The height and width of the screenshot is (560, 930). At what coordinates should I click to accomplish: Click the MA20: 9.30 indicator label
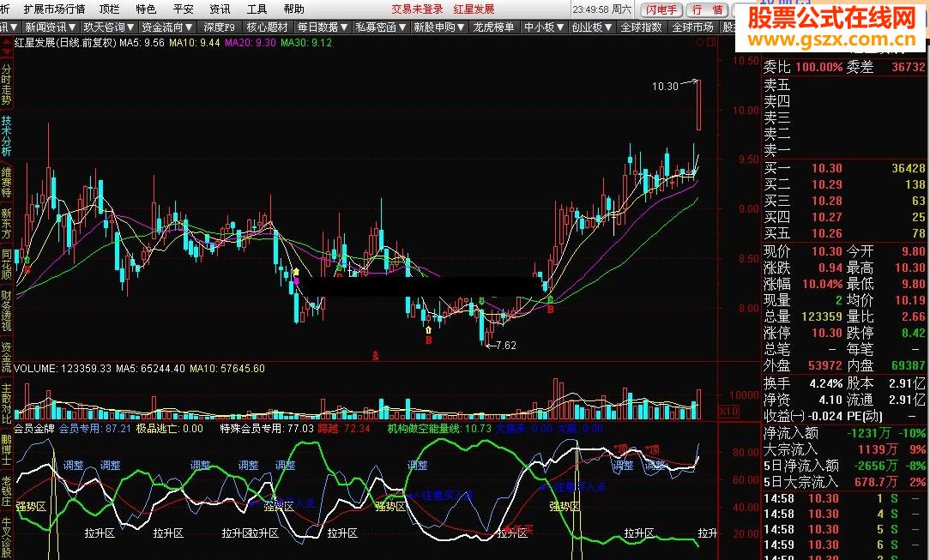251,43
